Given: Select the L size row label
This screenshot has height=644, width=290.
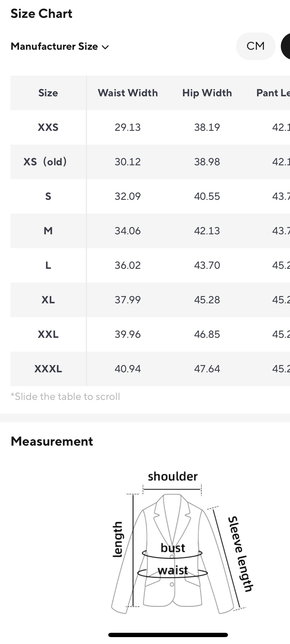Looking at the screenshot, I should (48, 265).
